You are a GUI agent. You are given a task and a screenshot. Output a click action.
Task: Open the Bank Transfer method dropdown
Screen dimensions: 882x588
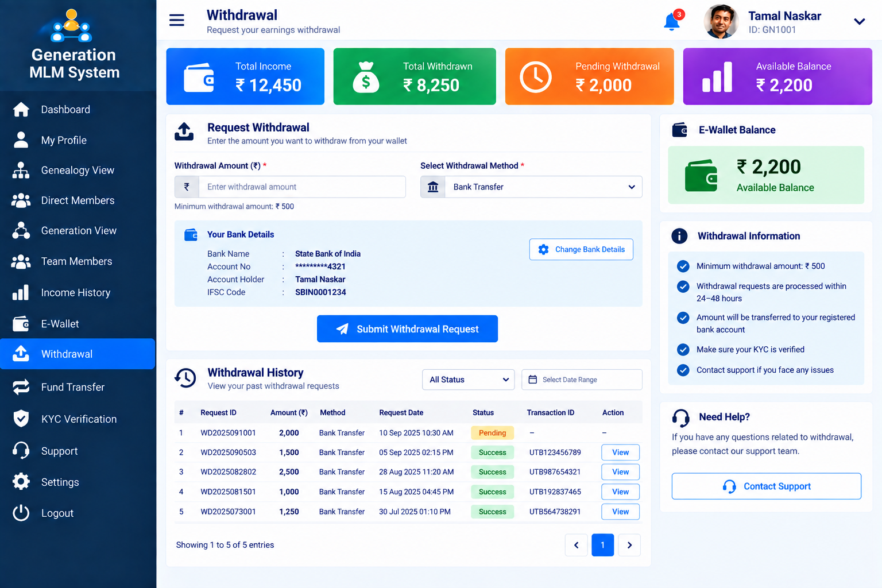click(543, 187)
